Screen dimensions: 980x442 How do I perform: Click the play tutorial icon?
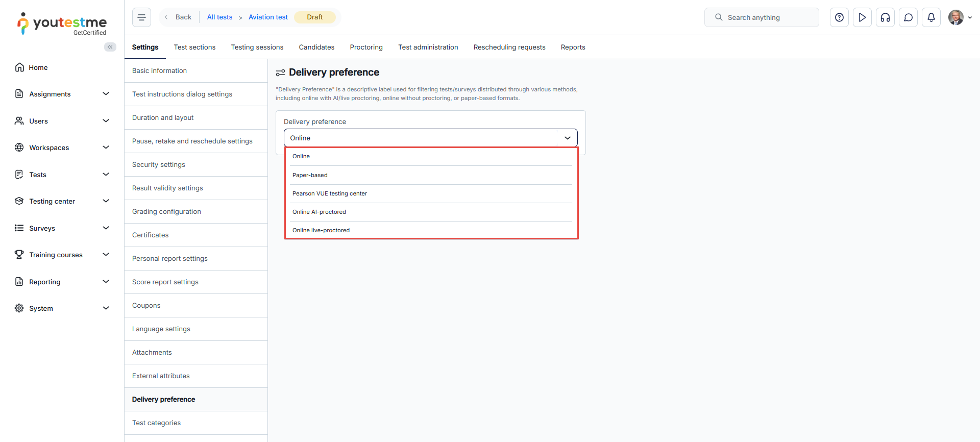[x=862, y=17]
